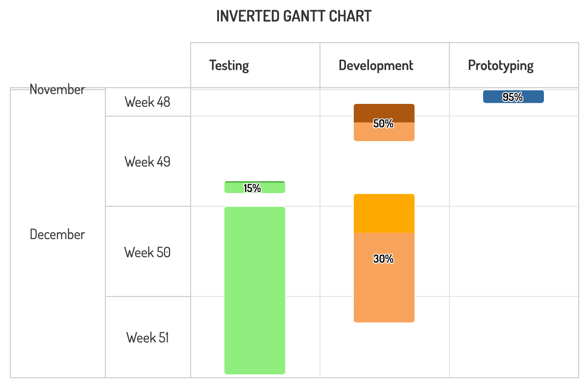Click the Week 49 row label
Screen dimensions: 588x392
[x=147, y=162]
